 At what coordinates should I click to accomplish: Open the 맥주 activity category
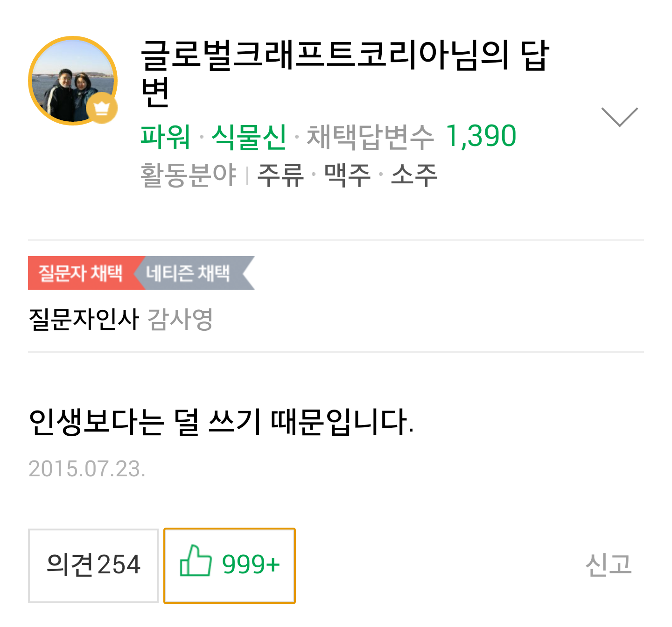(x=347, y=175)
